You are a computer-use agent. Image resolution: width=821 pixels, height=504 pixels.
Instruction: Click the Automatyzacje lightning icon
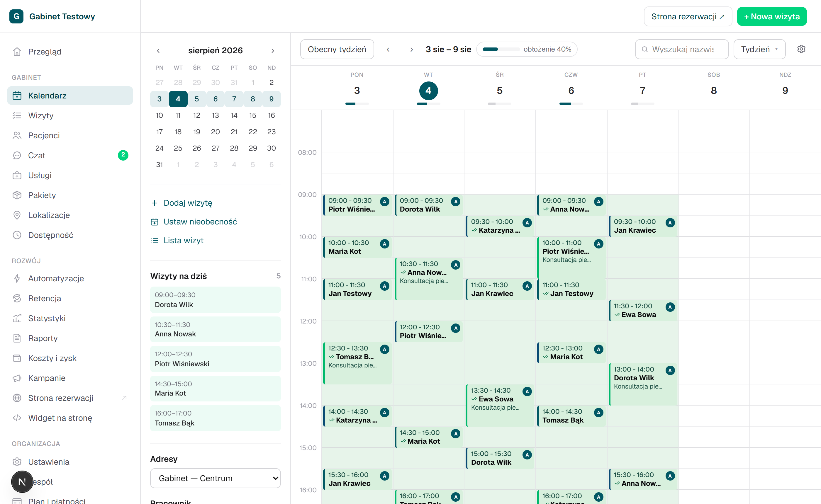pyautogui.click(x=17, y=278)
